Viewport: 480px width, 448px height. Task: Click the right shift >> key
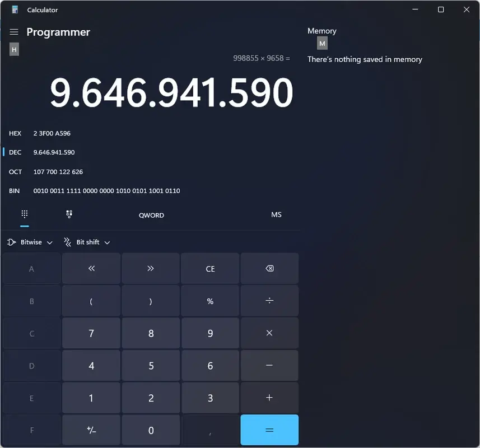pos(150,268)
